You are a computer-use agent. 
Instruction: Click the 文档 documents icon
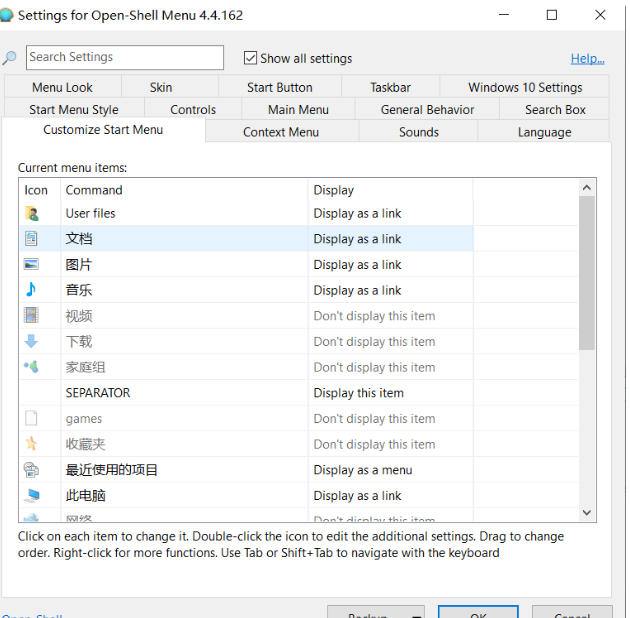32,239
